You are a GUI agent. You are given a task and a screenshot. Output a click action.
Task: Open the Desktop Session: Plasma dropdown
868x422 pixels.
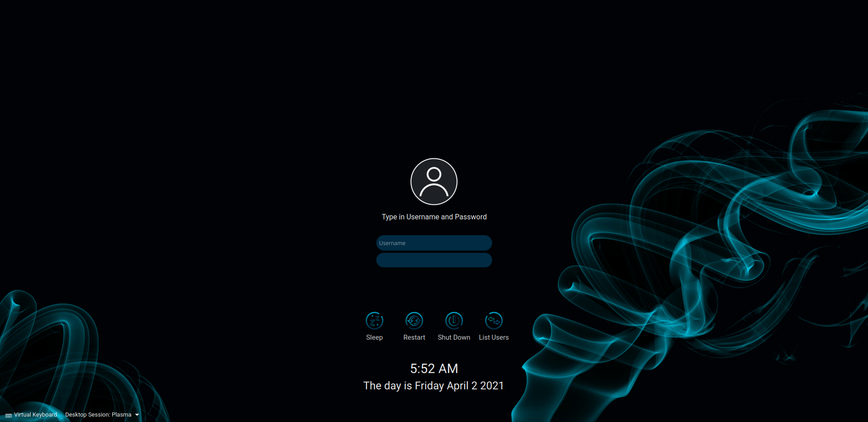[102, 415]
